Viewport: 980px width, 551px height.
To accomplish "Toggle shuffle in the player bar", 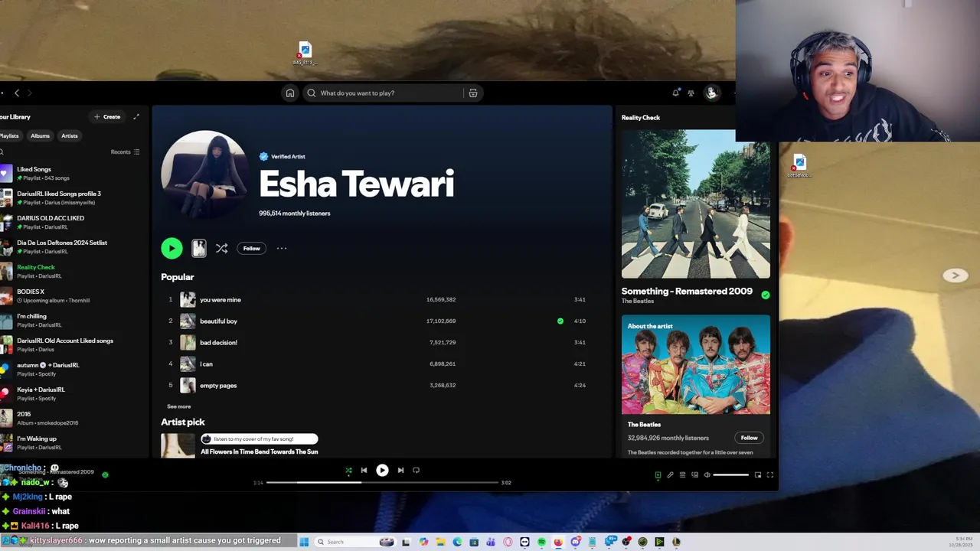I will (348, 471).
